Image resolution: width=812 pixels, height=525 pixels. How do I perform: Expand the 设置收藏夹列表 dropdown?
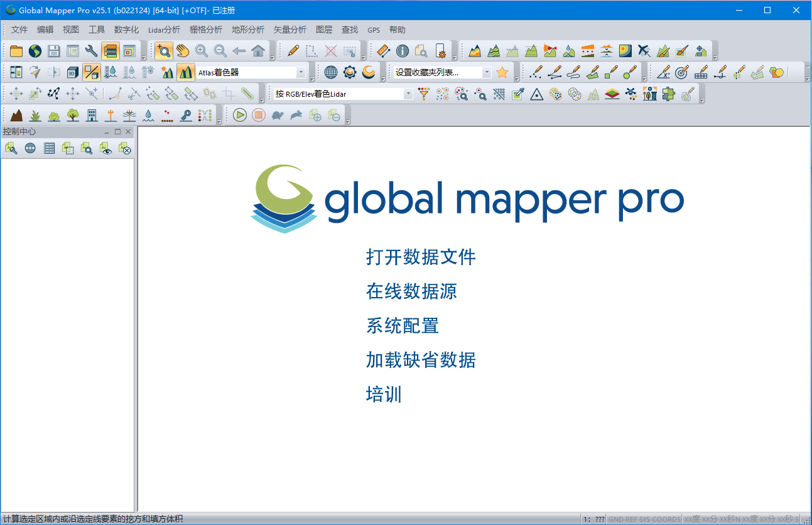tap(486, 72)
